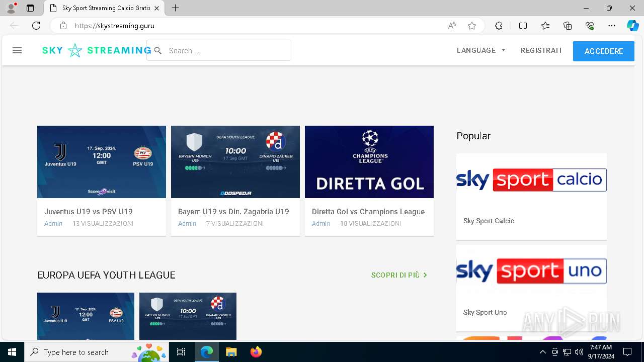The image size is (644, 362).
Task: Click Sky Sport Calcio text link
Action: 489,221
